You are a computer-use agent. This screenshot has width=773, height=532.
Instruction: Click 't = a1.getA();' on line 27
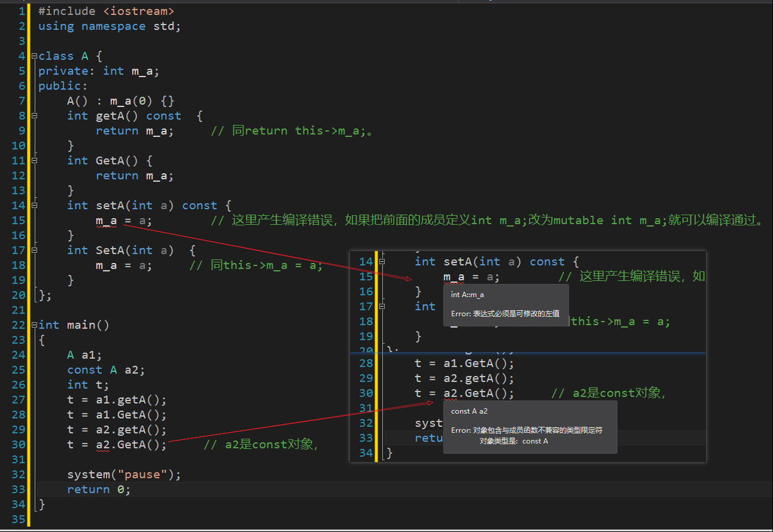(117, 399)
